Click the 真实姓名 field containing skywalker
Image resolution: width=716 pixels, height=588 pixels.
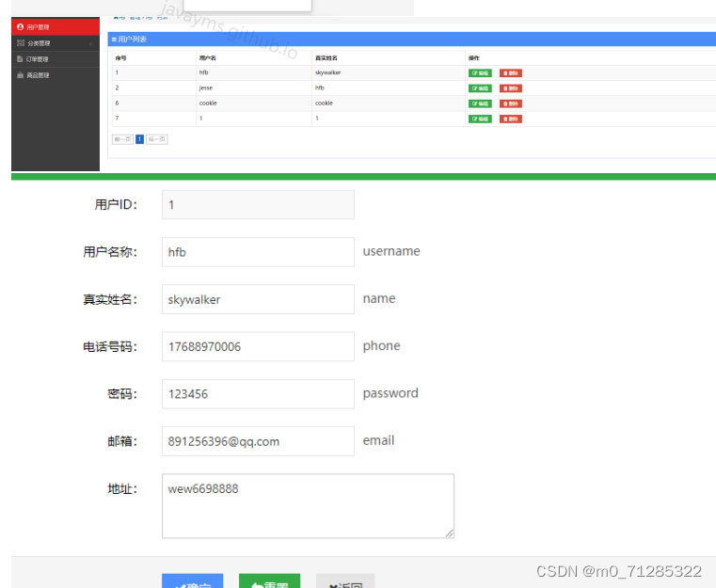pyautogui.click(x=258, y=299)
